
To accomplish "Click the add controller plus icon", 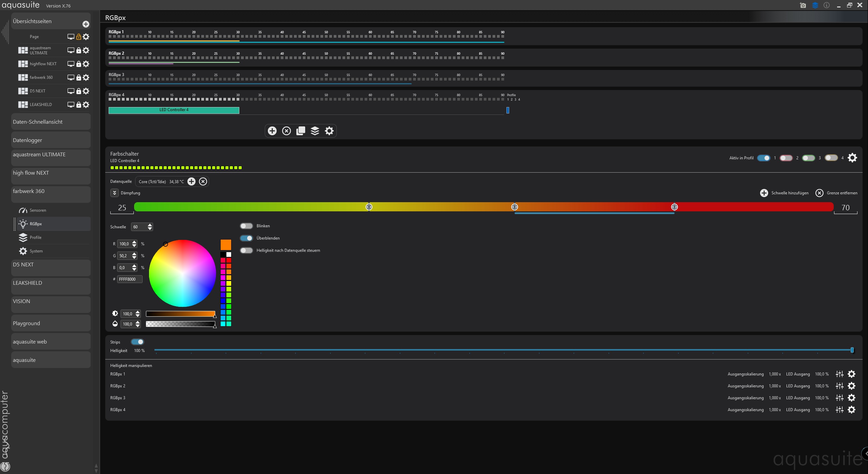I will tap(272, 131).
